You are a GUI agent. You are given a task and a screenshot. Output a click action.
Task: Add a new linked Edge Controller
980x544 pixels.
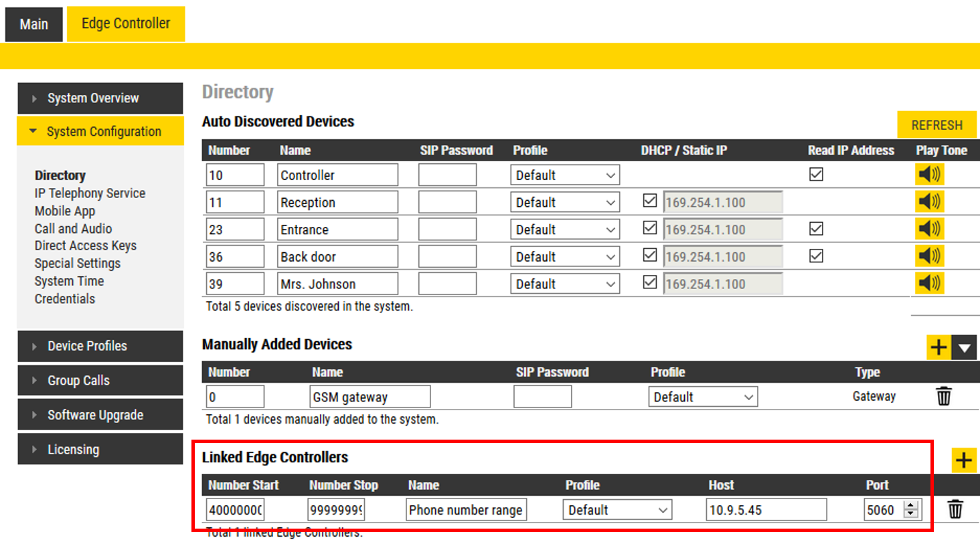click(963, 460)
